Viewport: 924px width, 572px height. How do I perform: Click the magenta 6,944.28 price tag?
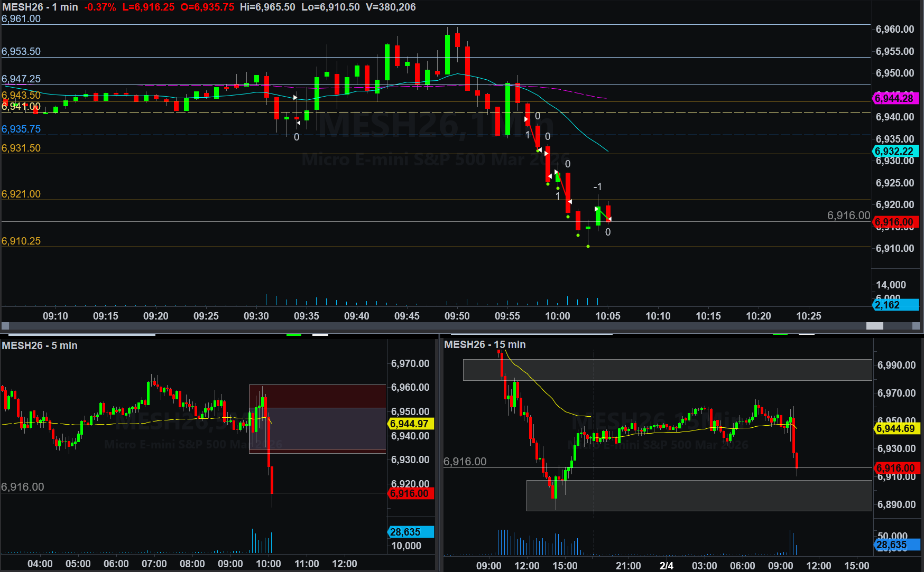click(x=895, y=98)
